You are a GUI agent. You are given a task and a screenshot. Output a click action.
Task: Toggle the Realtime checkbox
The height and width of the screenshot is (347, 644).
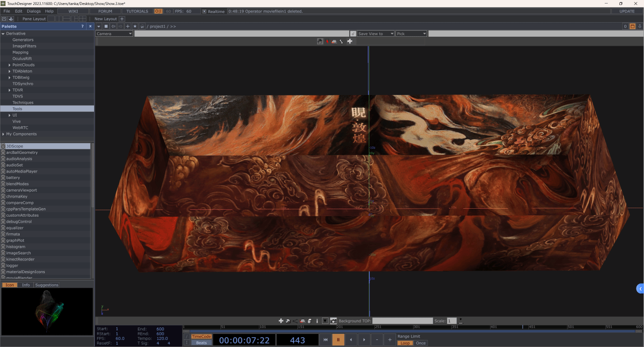click(204, 11)
